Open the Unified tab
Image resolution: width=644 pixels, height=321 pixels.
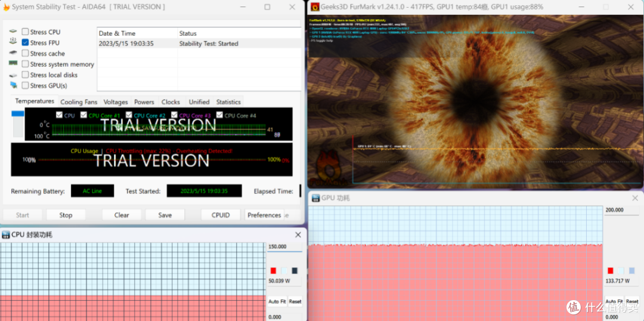pyautogui.click(x=199, y=102)
